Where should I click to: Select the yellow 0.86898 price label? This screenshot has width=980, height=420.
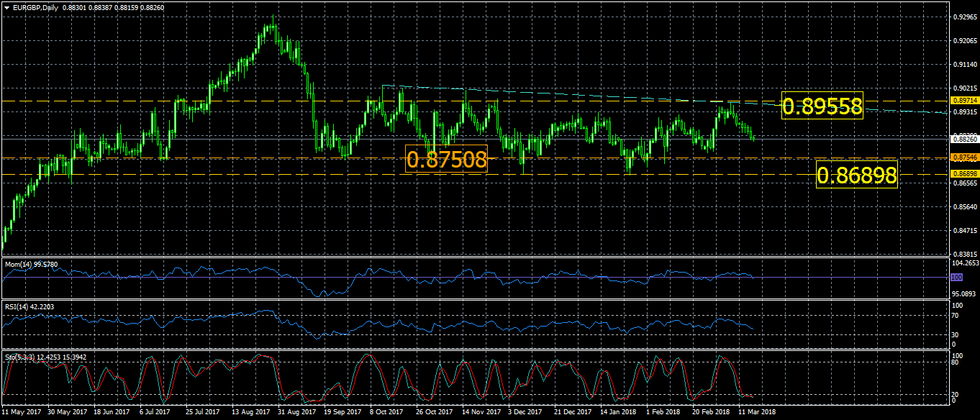pyautogui.click(x=857, y=175)
